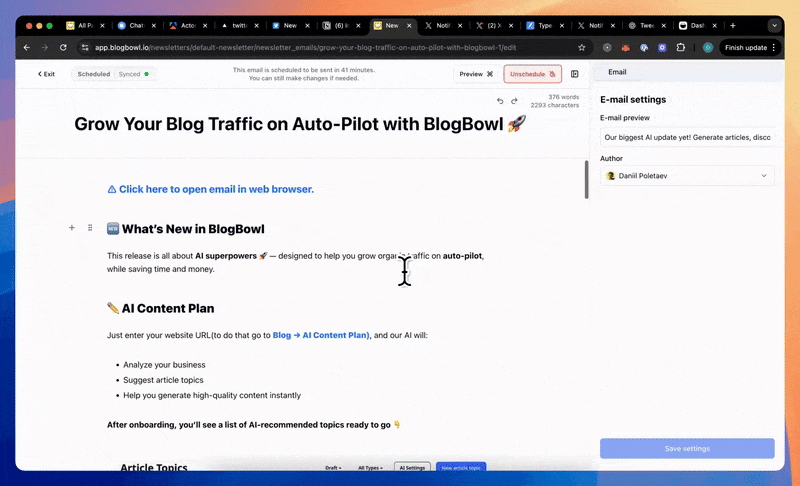The image size is (800, 486).
Task: Click the editor vertical scrollbar thumb
Action: [586, 180]
